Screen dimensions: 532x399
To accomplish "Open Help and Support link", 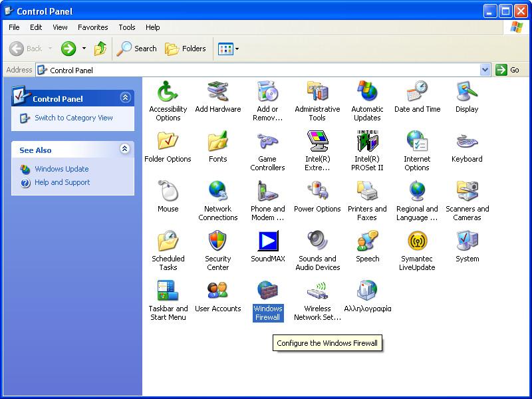I will click(62, 182).
